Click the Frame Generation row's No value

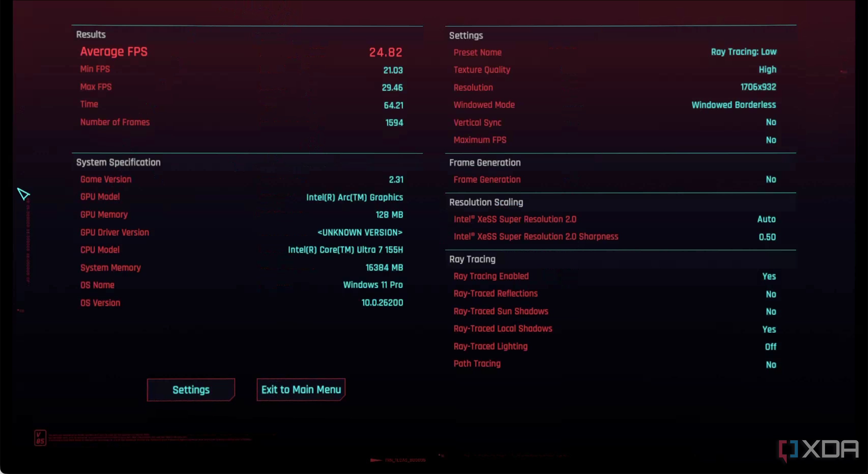click(771, 179)
